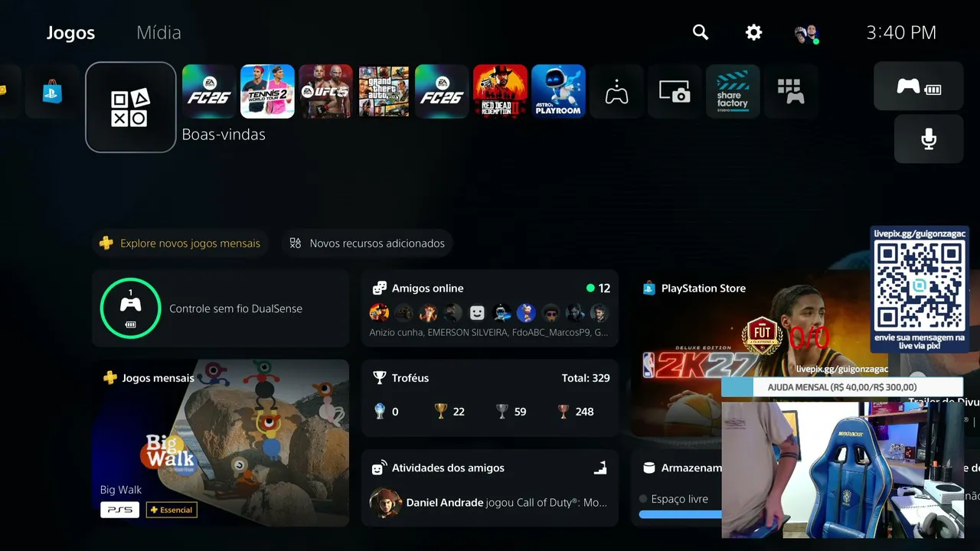Open the controller accessories tile

(x=616, y=92)
